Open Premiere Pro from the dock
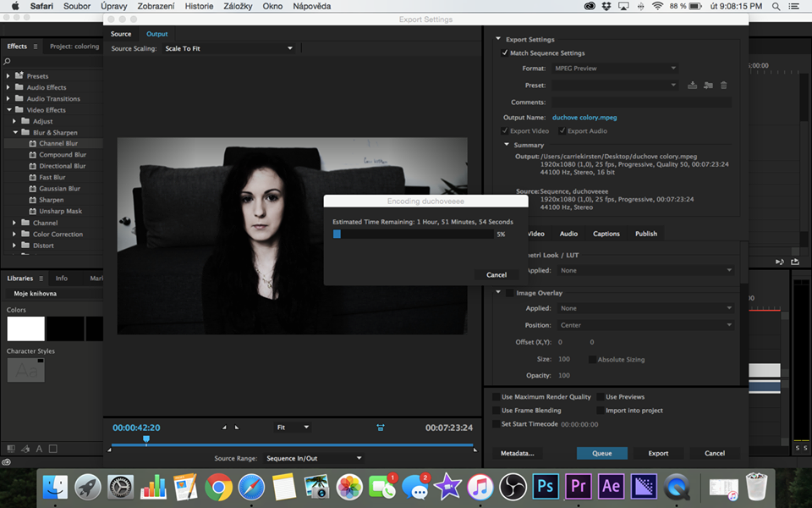Image resolution: width=812 pixels, height=508 pixels. coord(579,487)
